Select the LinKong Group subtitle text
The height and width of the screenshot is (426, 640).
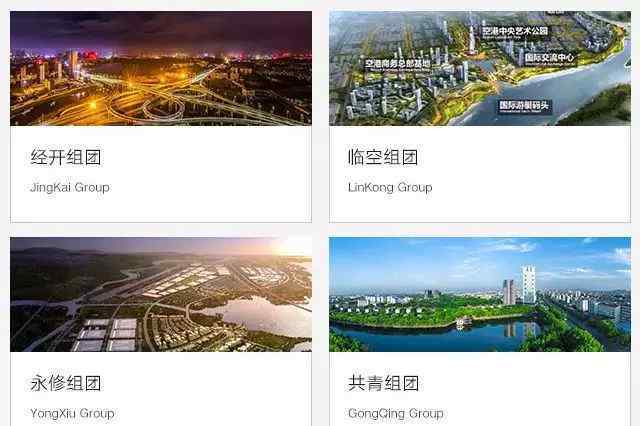coord(390,188)
